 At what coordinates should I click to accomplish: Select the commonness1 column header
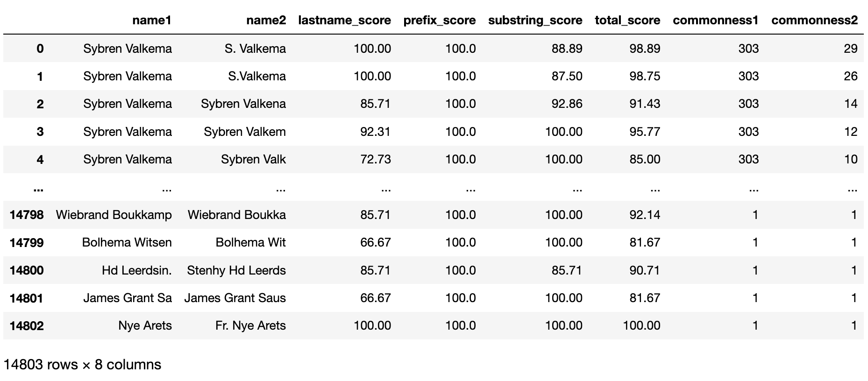[x=715, y=20]
